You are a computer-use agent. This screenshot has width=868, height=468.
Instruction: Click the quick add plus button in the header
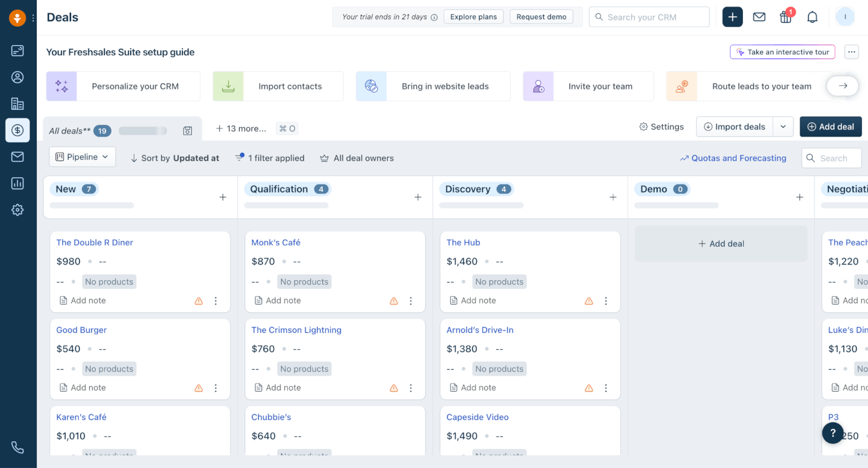pyautogui.click(x=732, y=17)
